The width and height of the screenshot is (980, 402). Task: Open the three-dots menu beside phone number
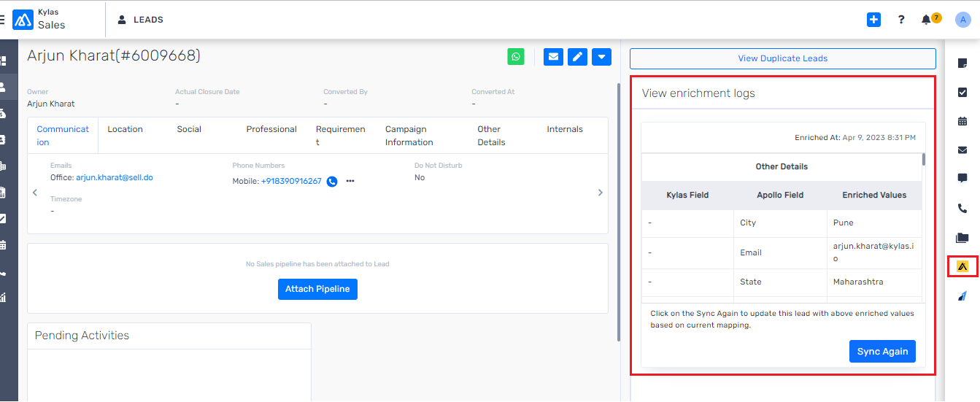tap(350, 181)
